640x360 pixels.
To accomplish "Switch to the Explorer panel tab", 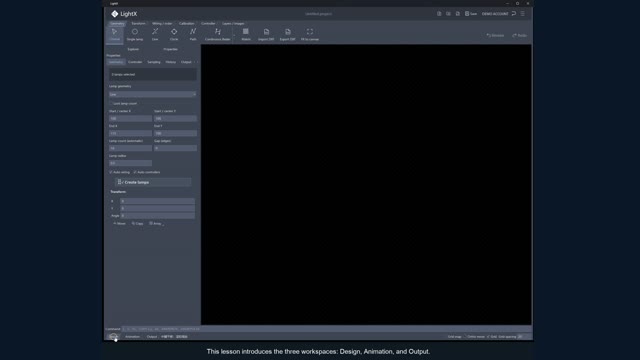I will 133,49.
